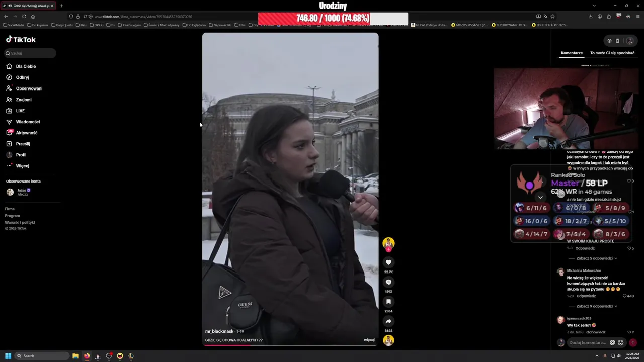Bookmark the video with the save icon
This screenshot has width=644, height=362.
388,302
